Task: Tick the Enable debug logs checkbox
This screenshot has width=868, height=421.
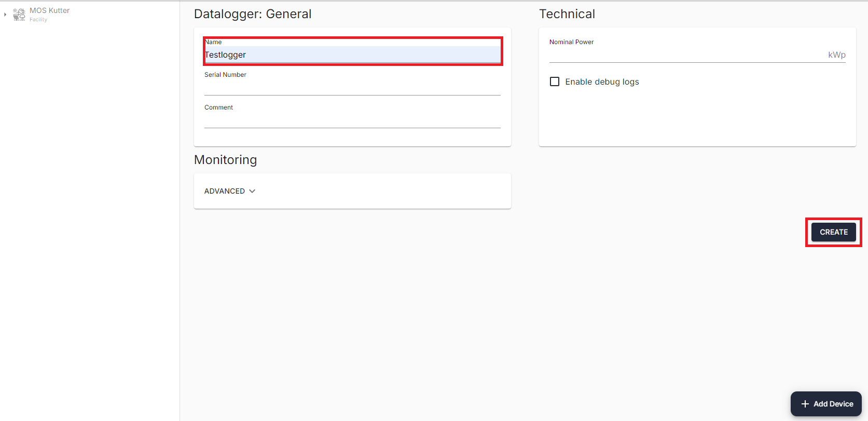Action: [555, 82]
